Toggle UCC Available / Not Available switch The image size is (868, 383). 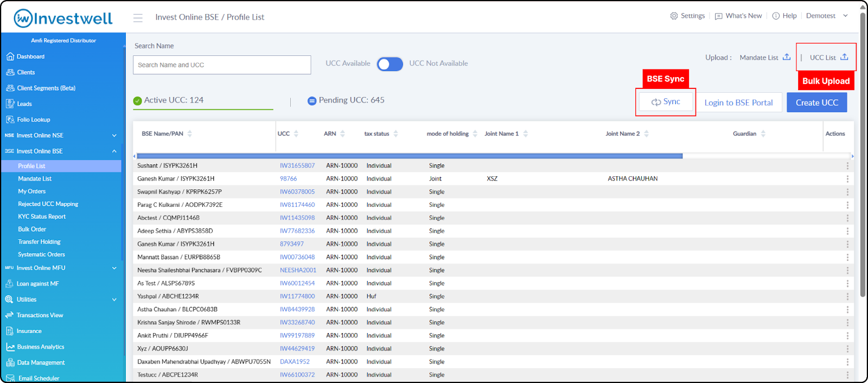390,64
